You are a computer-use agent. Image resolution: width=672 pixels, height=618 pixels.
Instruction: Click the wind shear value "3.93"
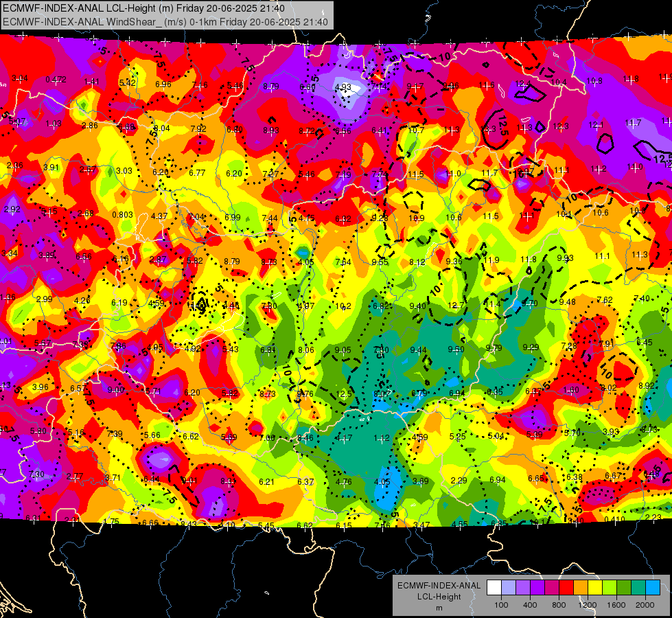click(611, 431)
